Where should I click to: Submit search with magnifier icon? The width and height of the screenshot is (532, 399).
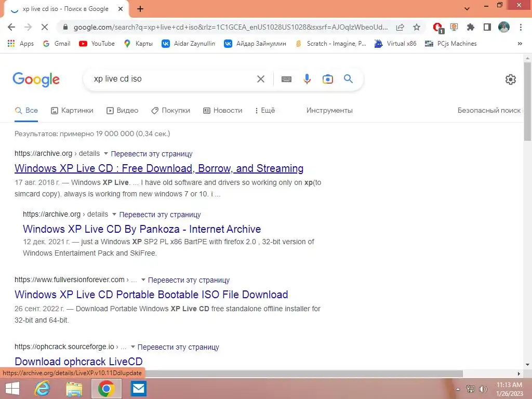[349, 79]
